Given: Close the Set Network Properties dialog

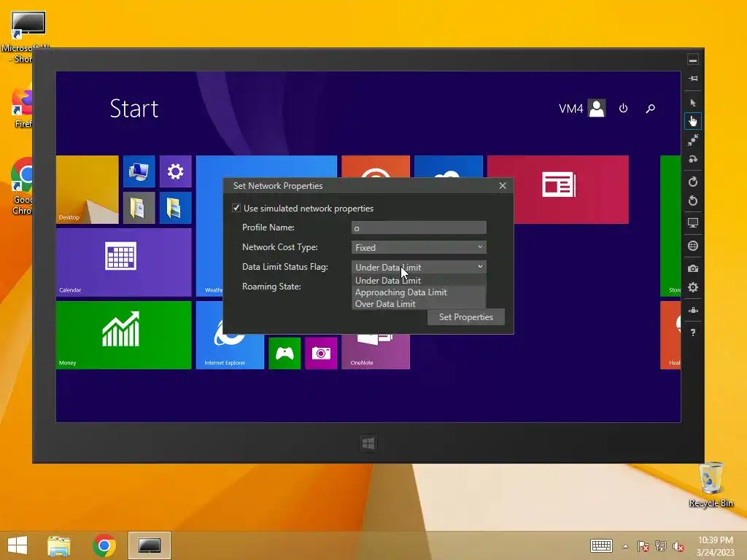Looking at the screenshot, I should pos(503,186).
